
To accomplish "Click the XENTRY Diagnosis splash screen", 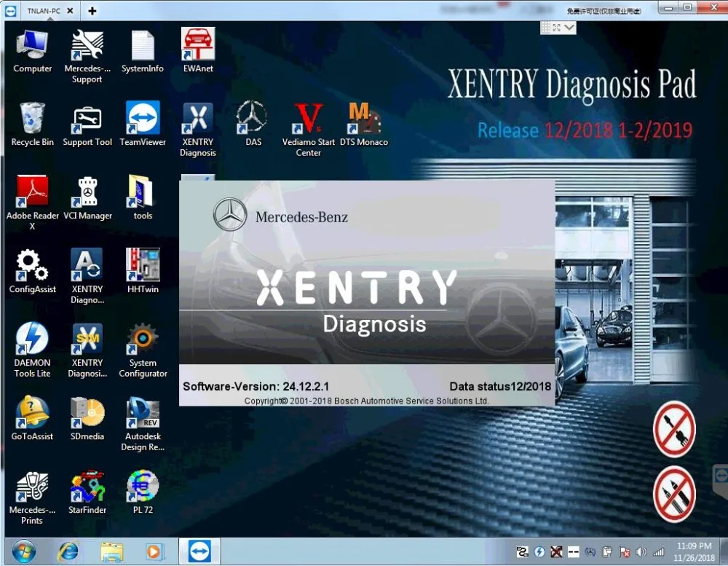I will [367, 294].
